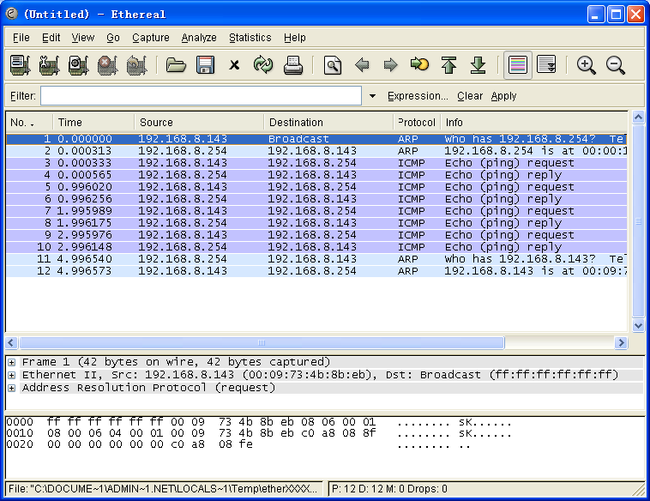Open the Statistics menu
The height and width of the screenshot is (501, 650).
250,38
